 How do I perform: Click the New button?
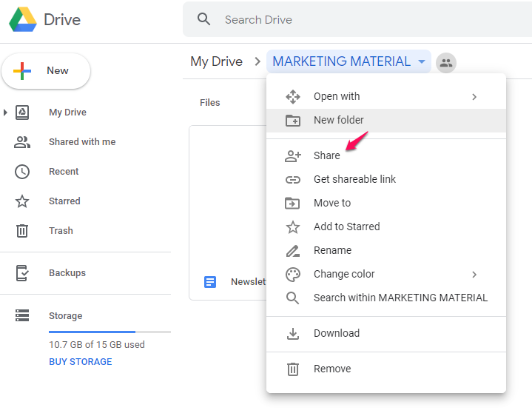(x=46, y=71)
